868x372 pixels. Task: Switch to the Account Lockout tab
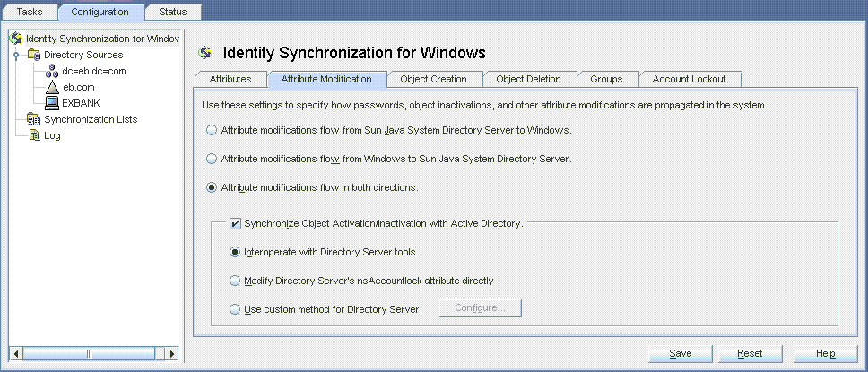690,79
